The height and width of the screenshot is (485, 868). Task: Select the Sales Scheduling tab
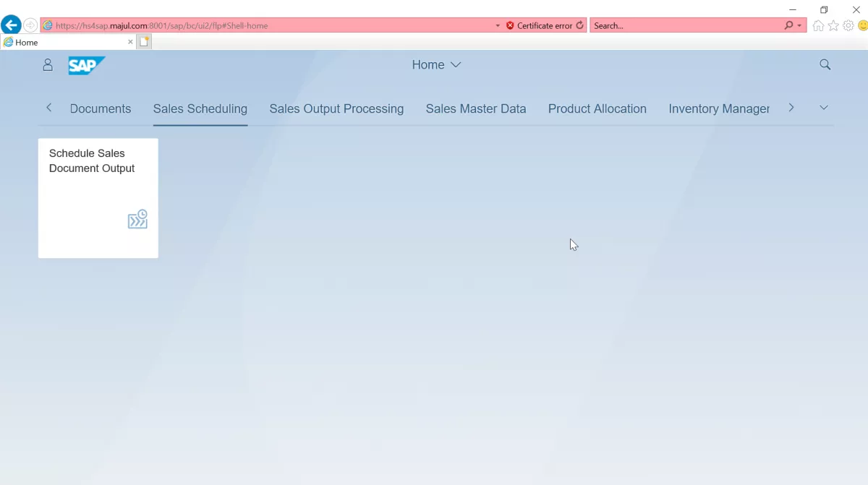coord(200,108)
